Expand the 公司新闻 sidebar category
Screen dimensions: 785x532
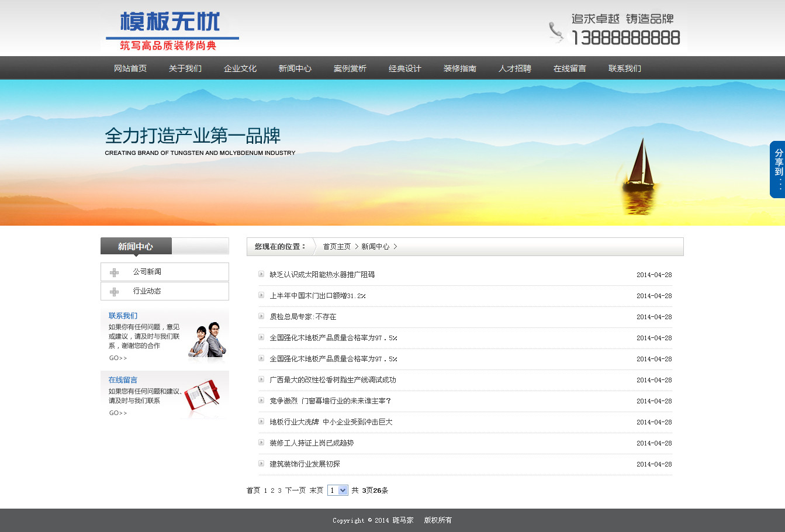click(147, 272)
